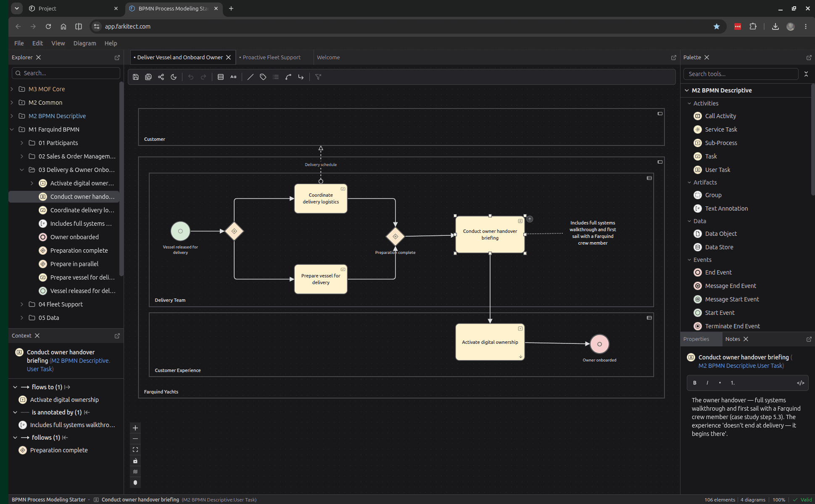
Task: Select the curved connector style icon
Action: click(288, 77)
